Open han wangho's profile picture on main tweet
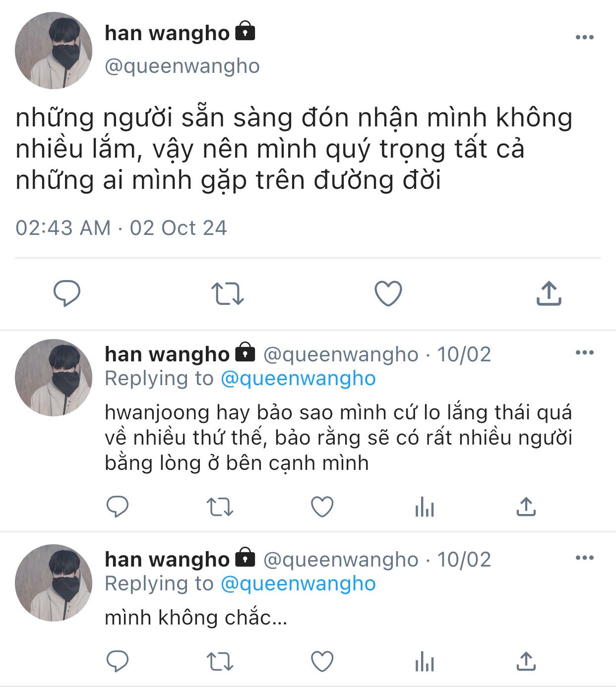616x687 pixels. (54, 51)
